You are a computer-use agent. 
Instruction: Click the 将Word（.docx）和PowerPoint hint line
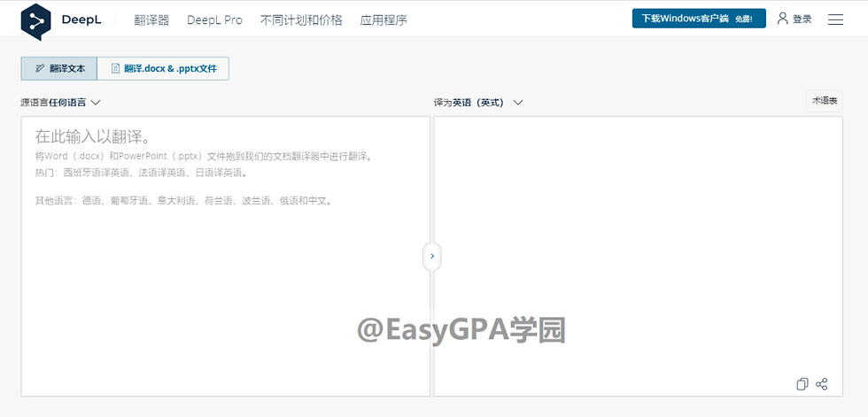(x=204, y=157)
